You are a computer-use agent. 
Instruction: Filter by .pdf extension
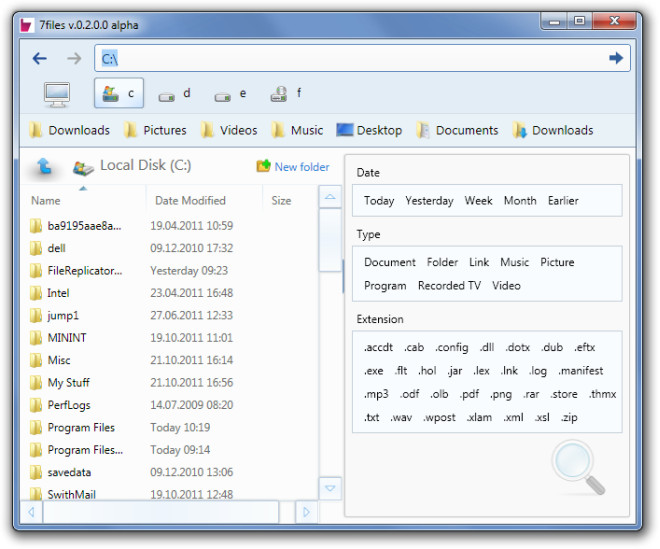point(469,394)
